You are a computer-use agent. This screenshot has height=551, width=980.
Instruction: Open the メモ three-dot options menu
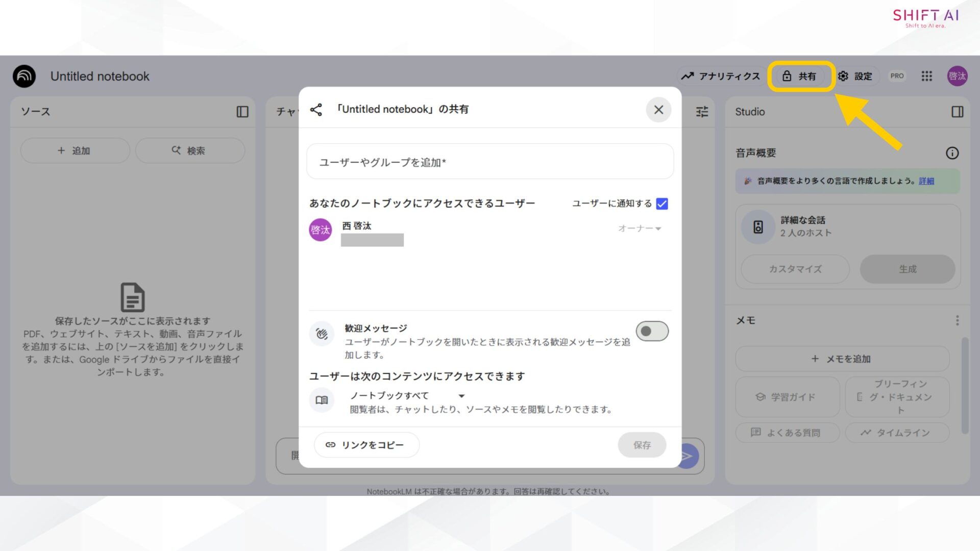point(958,320)
